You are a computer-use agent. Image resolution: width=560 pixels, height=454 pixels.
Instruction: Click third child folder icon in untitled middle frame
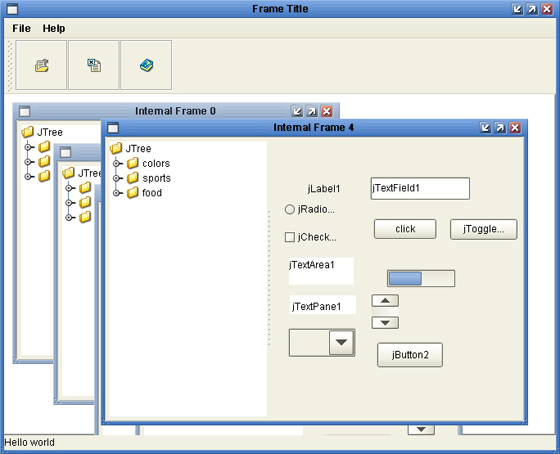pyautogui.click(x=85, y=217)
